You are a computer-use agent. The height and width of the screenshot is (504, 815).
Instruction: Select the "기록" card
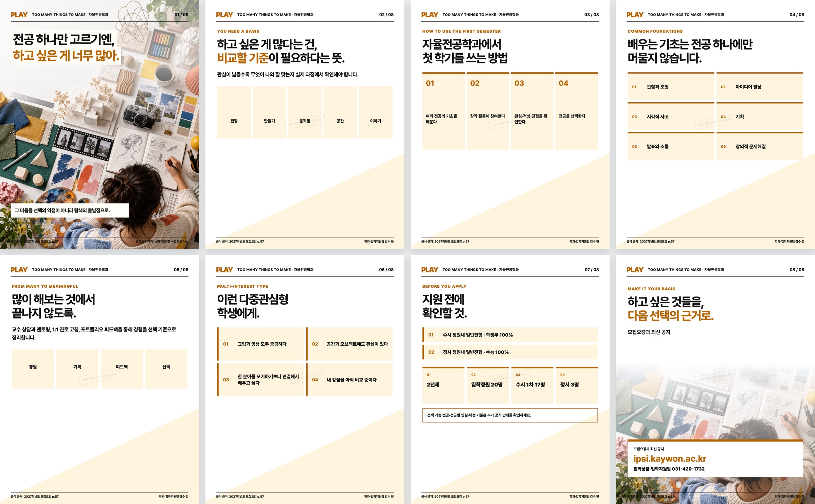click(77, 369)
